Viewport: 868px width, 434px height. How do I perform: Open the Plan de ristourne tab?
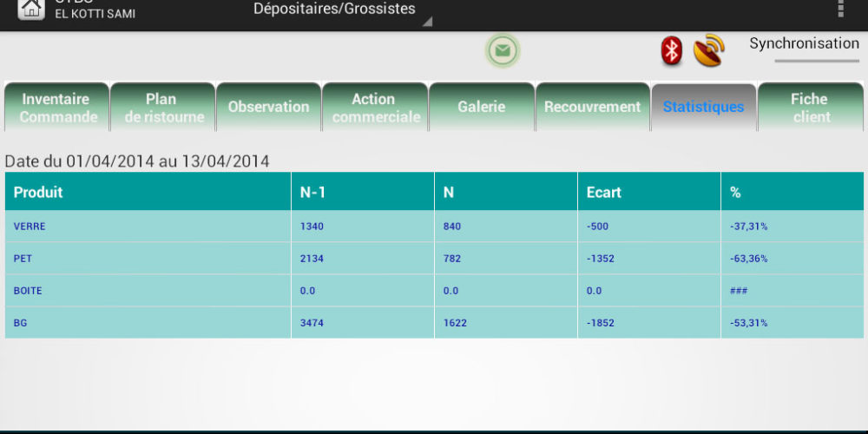(x=163, y=108)
